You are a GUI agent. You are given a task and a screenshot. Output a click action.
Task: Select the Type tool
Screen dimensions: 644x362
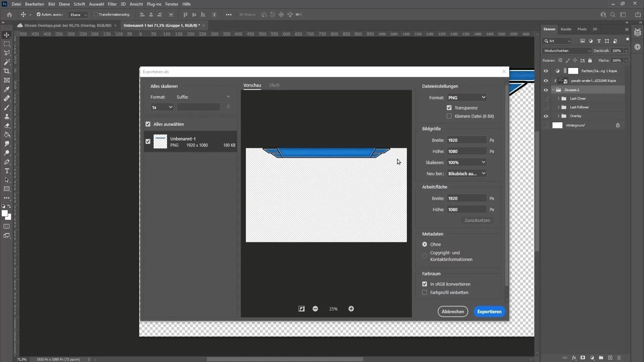click(x=7, y=171)
